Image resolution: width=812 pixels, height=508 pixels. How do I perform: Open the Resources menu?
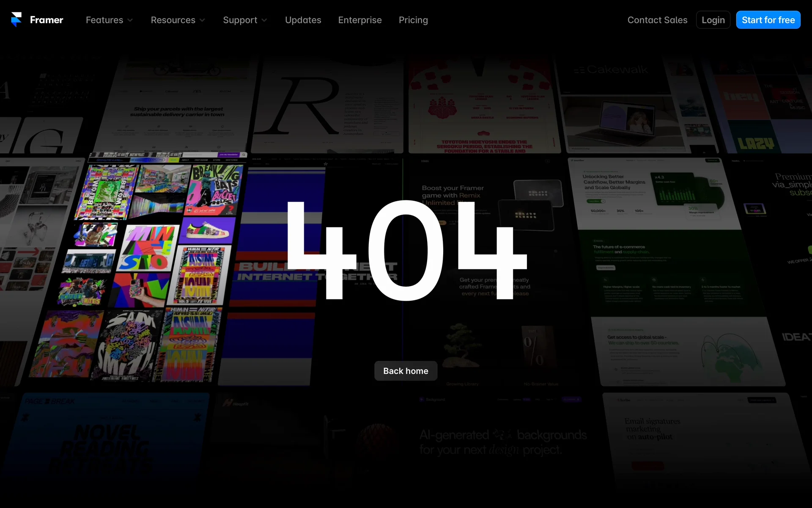(173, 20)
